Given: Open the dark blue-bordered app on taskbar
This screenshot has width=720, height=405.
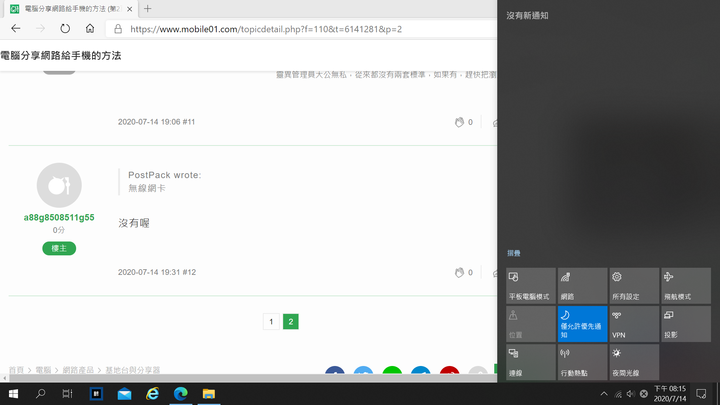Looking at the screenshot, I should coord(96,394).
